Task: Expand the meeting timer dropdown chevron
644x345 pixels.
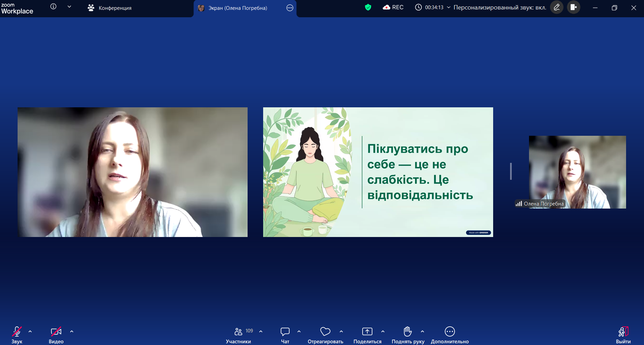Action: [x=448, y=7]
